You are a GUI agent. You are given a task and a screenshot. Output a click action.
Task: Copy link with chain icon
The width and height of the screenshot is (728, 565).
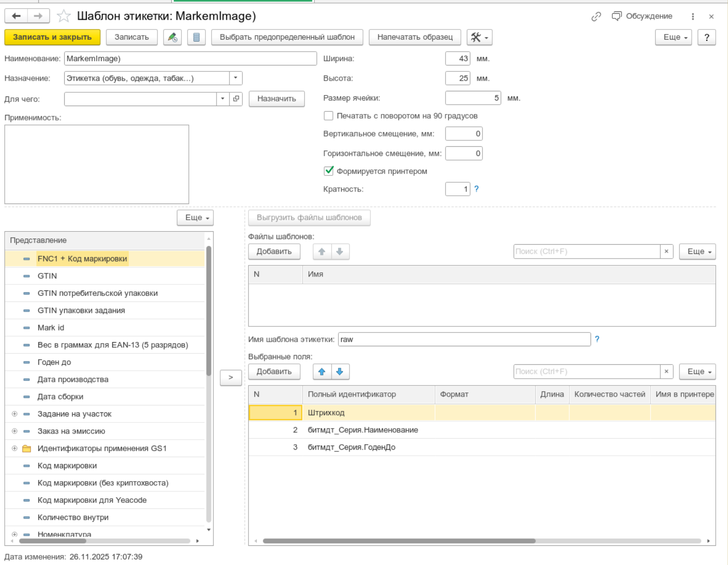coord(596,16)
